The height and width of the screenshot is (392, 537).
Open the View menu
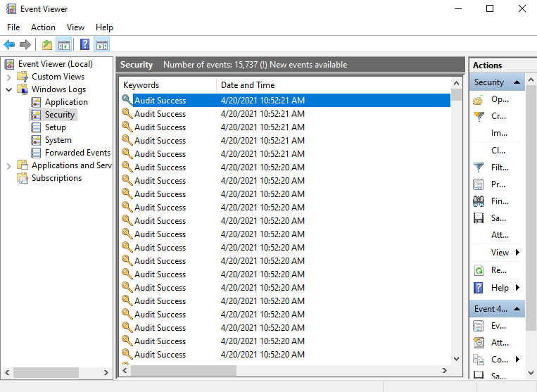click(75, 27)
